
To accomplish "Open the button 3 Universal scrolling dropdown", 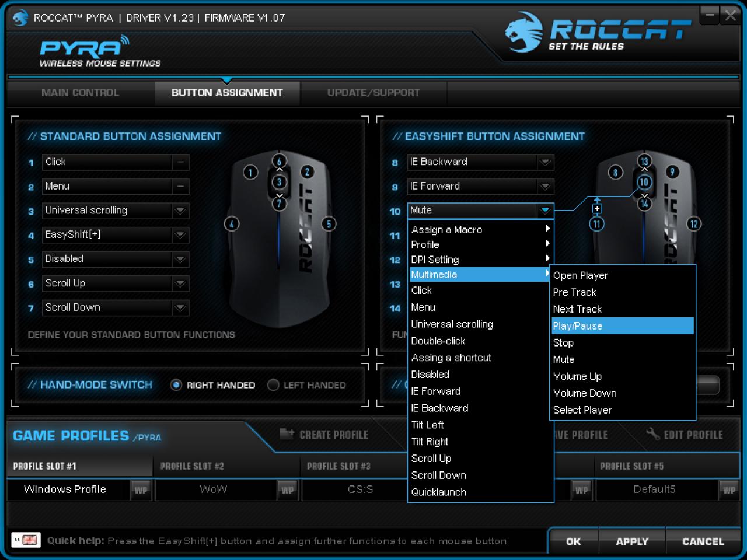I will tap(180, 211).
